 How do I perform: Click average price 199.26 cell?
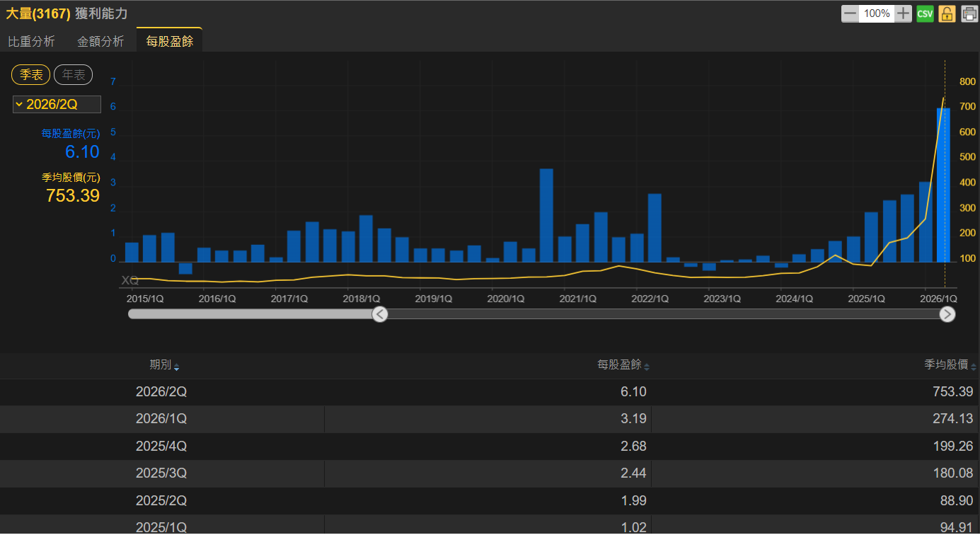[x=952, y=447]
